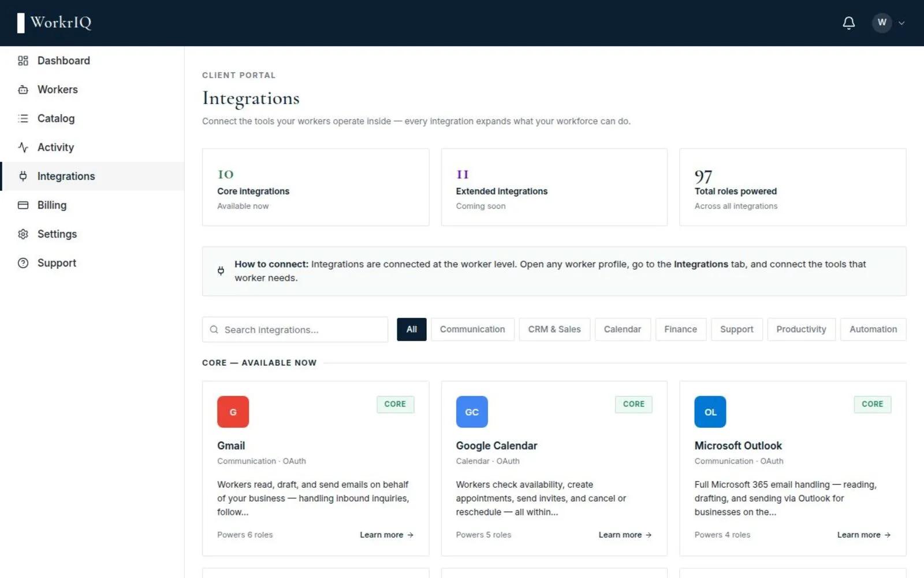The image size is (924, 578).
Task: Click 'Powers 6 roles' text
Action: point(245,535)
